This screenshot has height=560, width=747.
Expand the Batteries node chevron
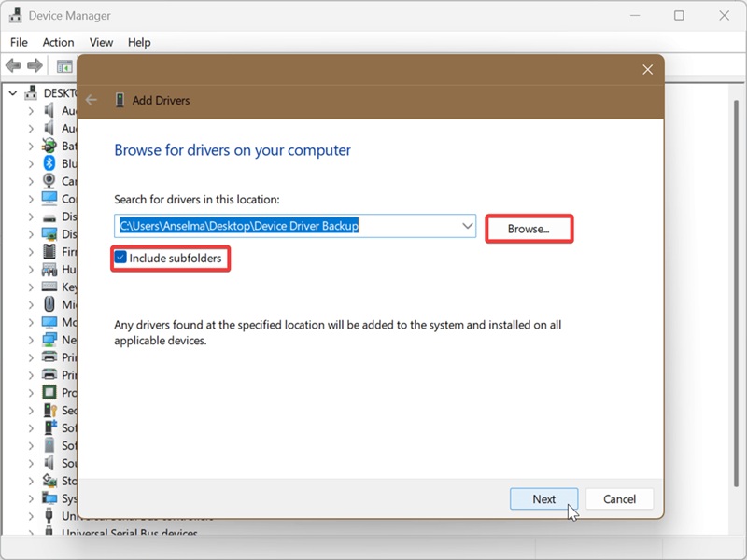31,147
